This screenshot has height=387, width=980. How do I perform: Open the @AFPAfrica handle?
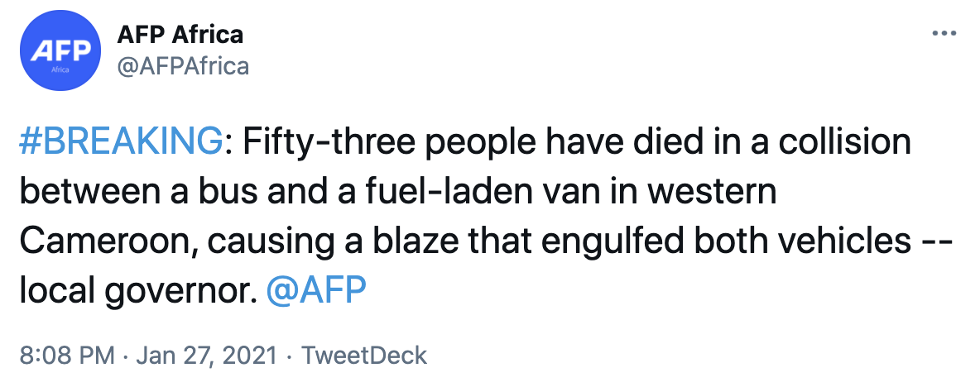click(x=183, y=65)
